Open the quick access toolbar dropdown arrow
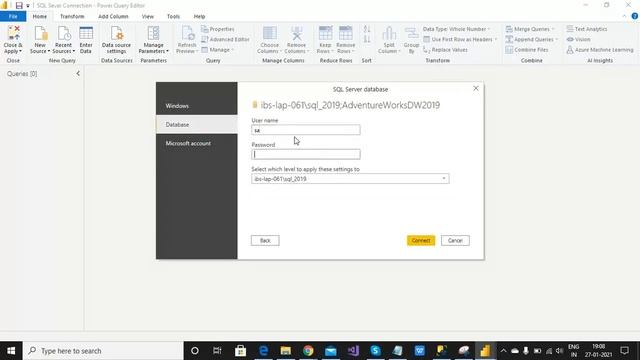The height and width of the screenshot is (360, 640). 28,6
